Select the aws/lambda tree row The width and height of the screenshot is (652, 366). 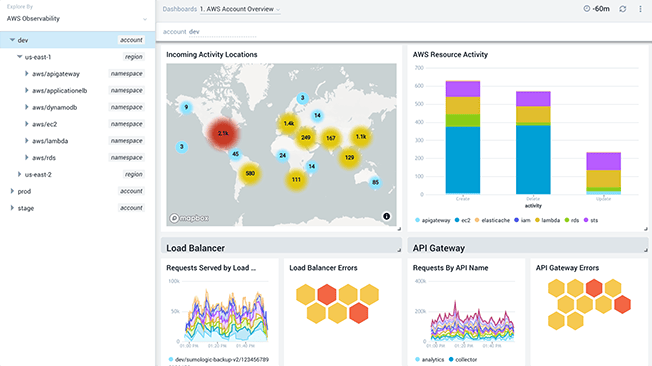point(77,141)
